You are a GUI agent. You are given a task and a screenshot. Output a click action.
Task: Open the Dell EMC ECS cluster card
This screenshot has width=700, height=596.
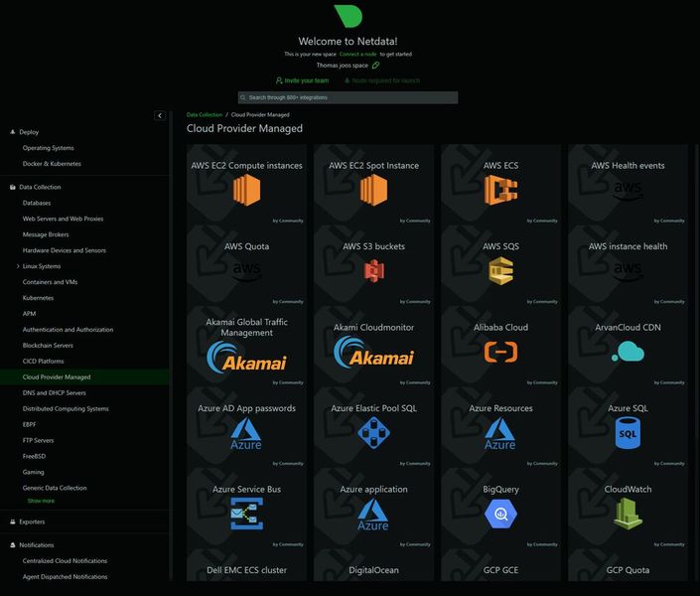pyautogui.click(x=246, y=565)
